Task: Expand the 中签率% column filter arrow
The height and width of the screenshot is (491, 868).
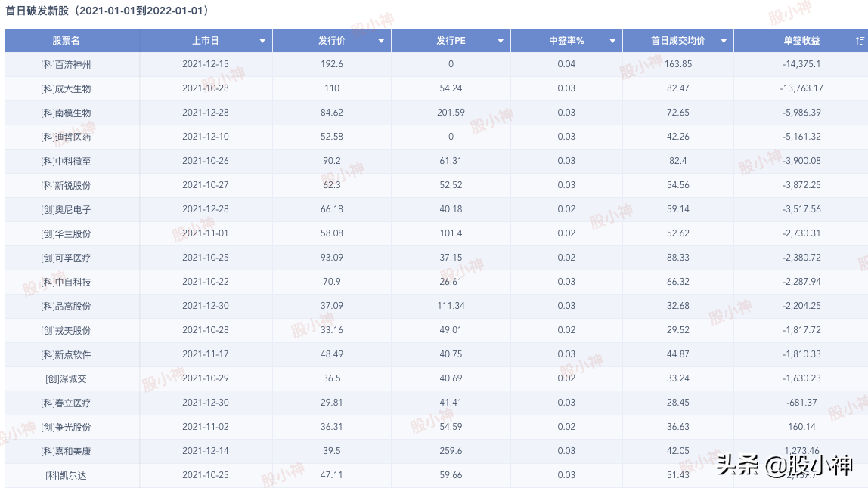Action: point(612,41)
